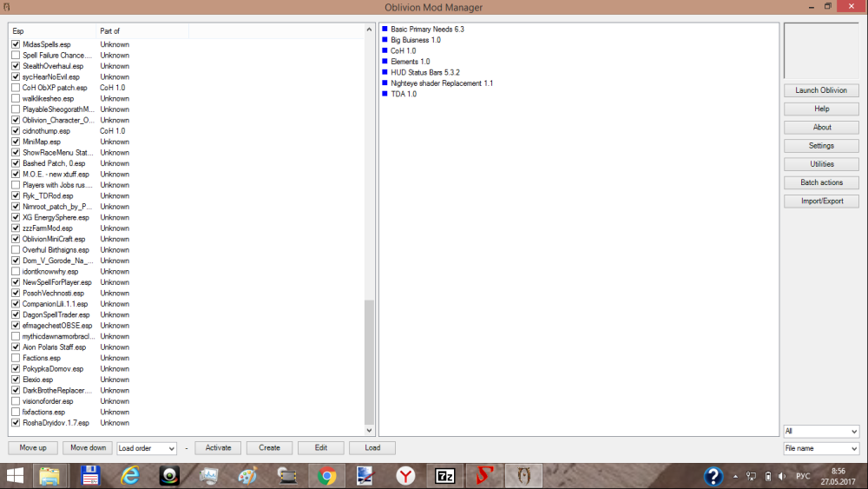
Task: Enable Overhul Birthsigns.esp checkbox
Action: (x=16, y=250)
